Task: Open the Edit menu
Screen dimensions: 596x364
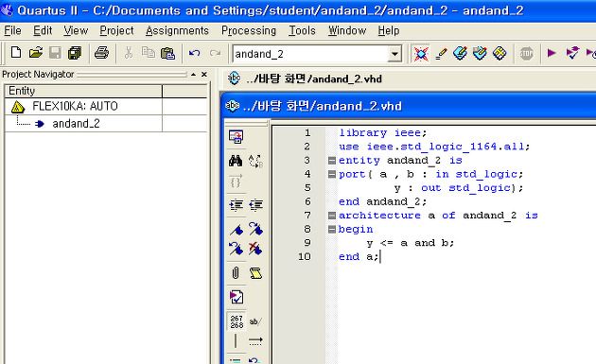Action: tap(43, 30)
